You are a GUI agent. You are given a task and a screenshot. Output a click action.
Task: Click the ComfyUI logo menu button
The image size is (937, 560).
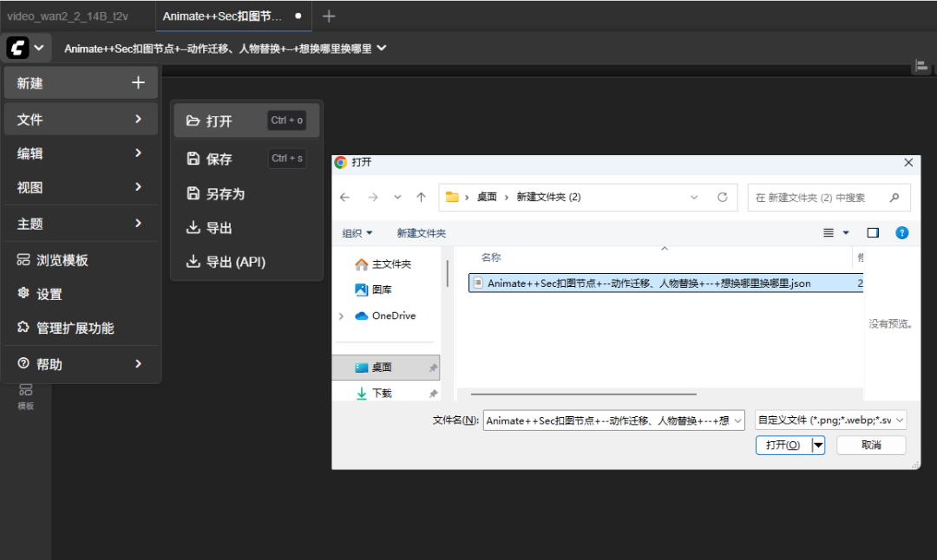click(26, 48)
